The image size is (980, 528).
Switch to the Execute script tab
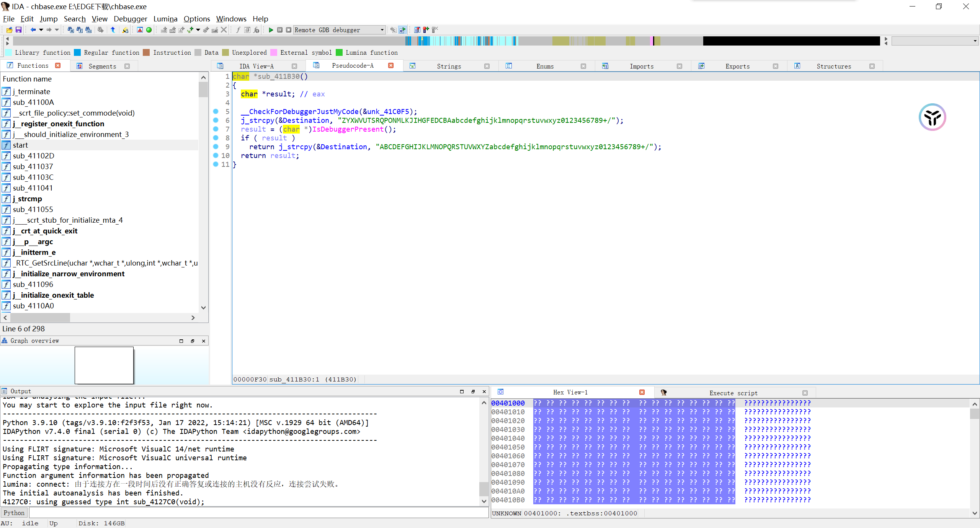(733, 393)
